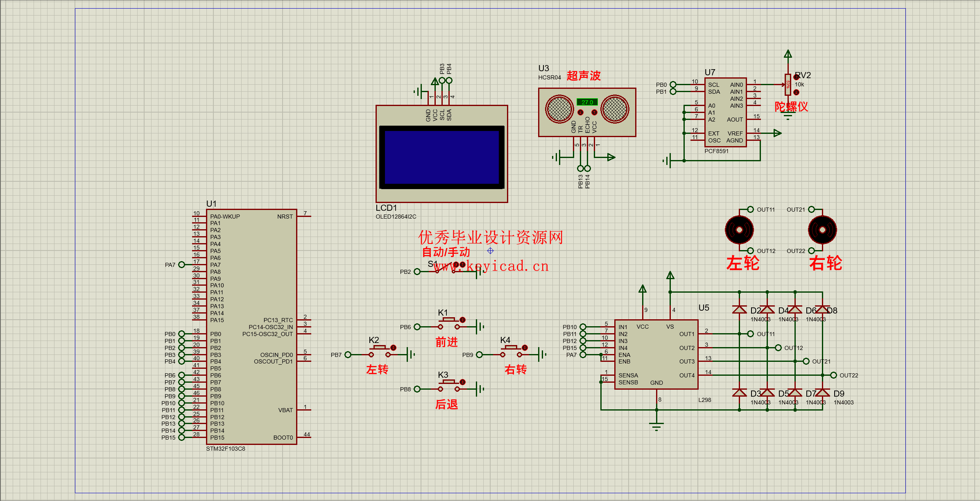Click the HCSR04 VCC power arrow
The height and width of the screenshot is (501, 980).
[x=611, y=157]
